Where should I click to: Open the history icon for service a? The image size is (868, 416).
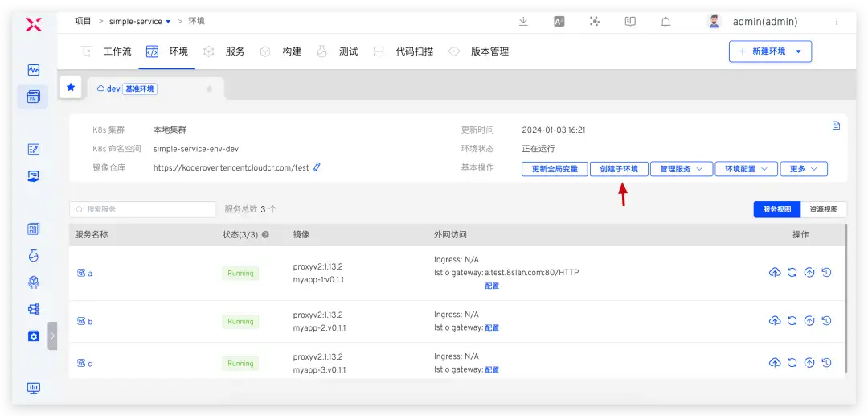point(826,272)
